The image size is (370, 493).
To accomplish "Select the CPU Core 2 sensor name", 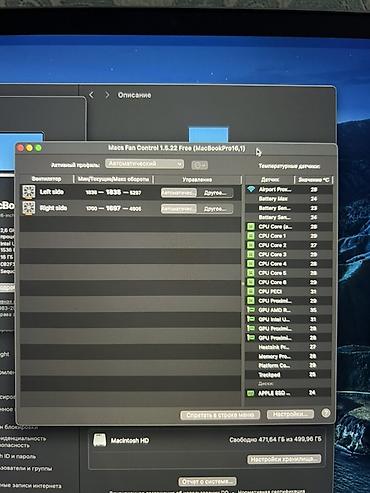I will tap(272, 245).
